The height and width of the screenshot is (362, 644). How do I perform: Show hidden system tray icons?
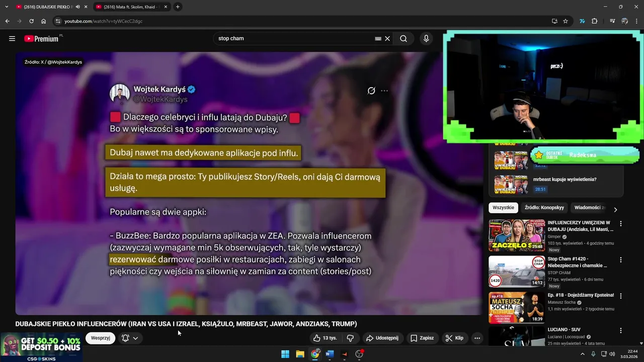coord(583,354)
